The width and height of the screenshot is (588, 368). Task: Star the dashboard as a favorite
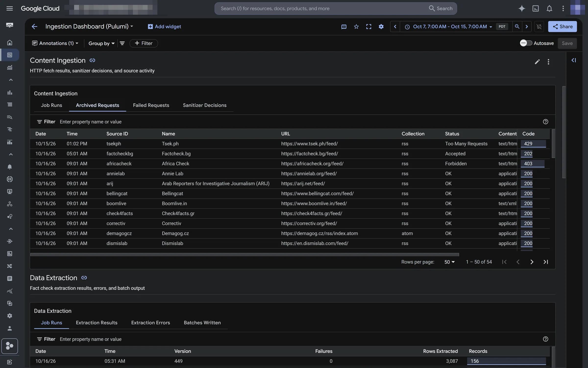(356, 26)
